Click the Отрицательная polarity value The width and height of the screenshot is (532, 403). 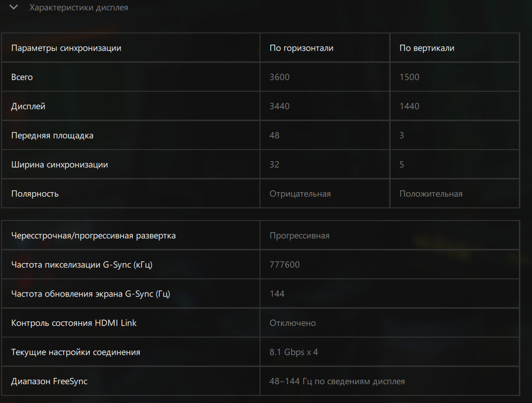click(300, 194)
